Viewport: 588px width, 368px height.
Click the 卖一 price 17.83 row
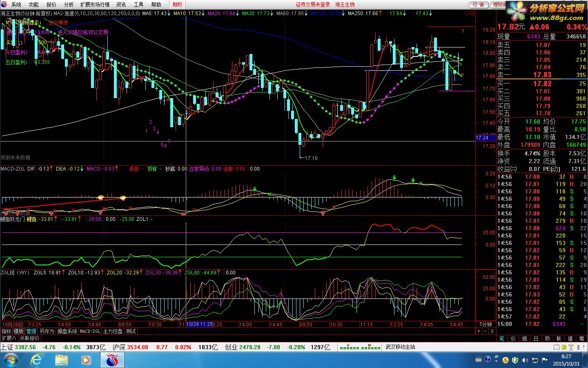[542, 75]
